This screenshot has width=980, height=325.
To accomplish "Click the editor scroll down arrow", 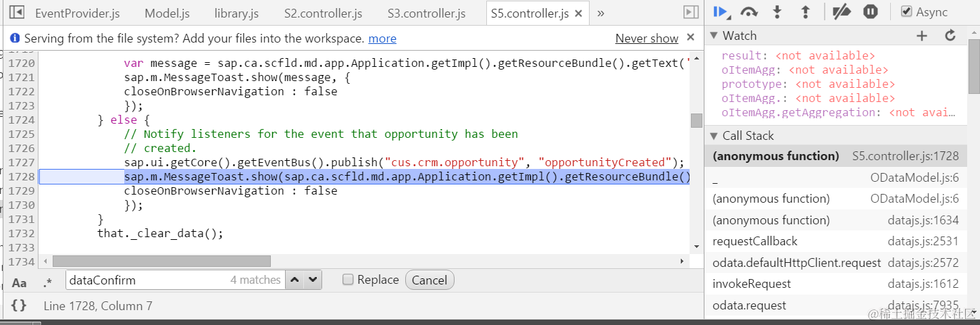I will click(x=696, y=247).
